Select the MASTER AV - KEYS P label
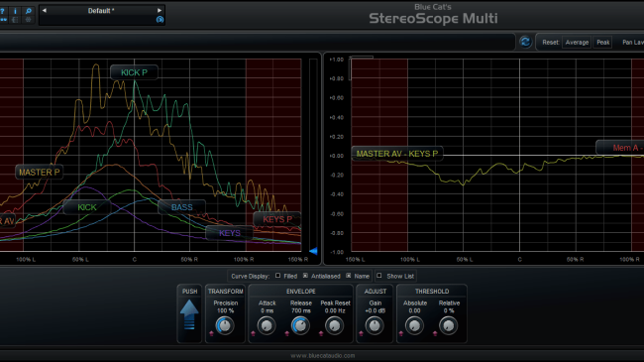 (397, 154)
